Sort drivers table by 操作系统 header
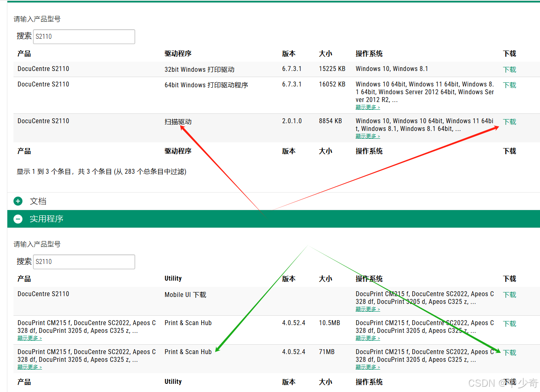 tap(369, 54)
